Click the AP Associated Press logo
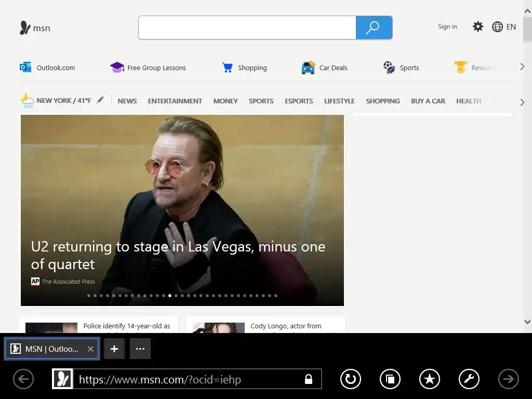The image size is (532, 399). 35,281
